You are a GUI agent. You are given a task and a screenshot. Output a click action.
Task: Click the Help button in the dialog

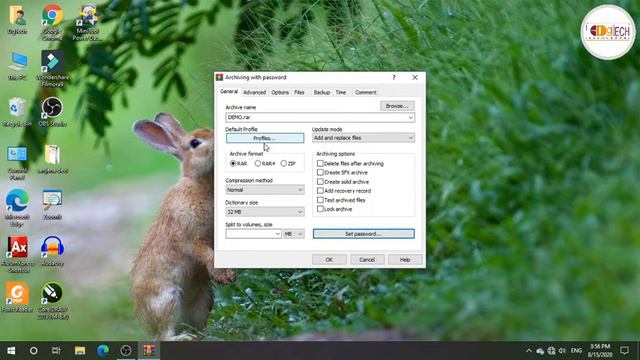point(405,260)
